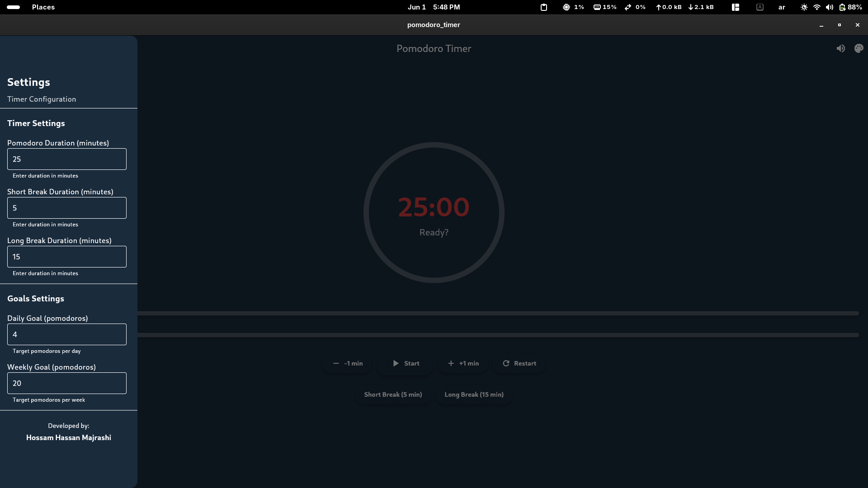Open the tiling layout icon in top bar
Viewport: 868px width, 488px height.
tap(736, 7)
